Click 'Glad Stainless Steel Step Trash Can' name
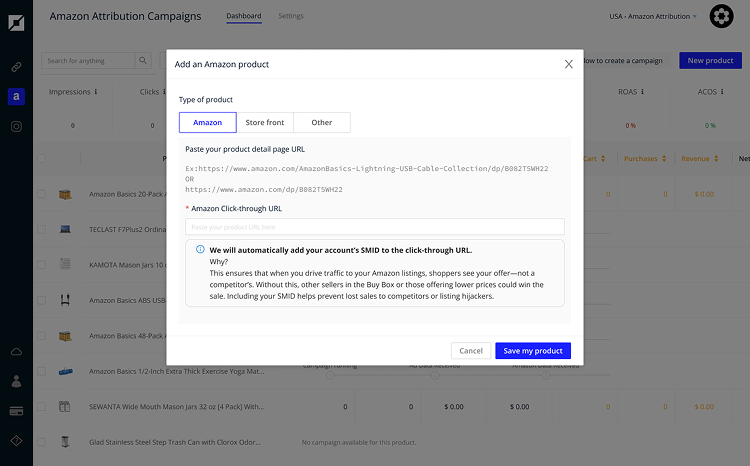Image resolution: width=750 pixels, height=466 pixels. pyautogui.click(x=175, y=442)
